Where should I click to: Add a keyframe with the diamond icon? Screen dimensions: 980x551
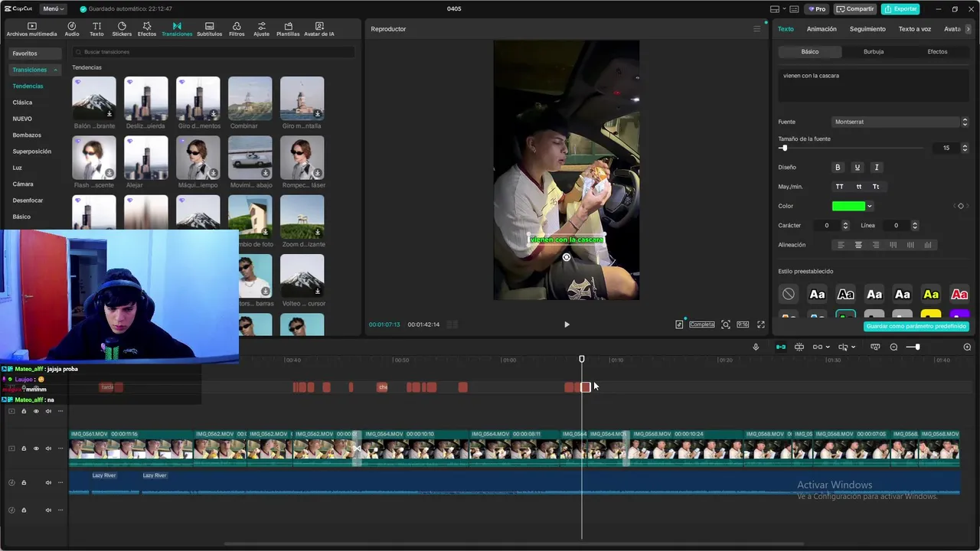click(x=961, y=206)
